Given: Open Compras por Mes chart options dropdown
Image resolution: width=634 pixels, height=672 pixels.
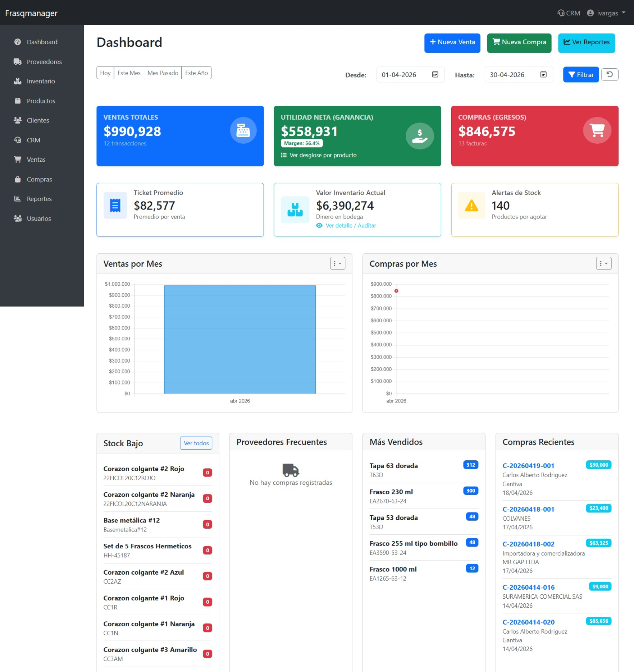Looking at the screenshot, I should (603, 263).
